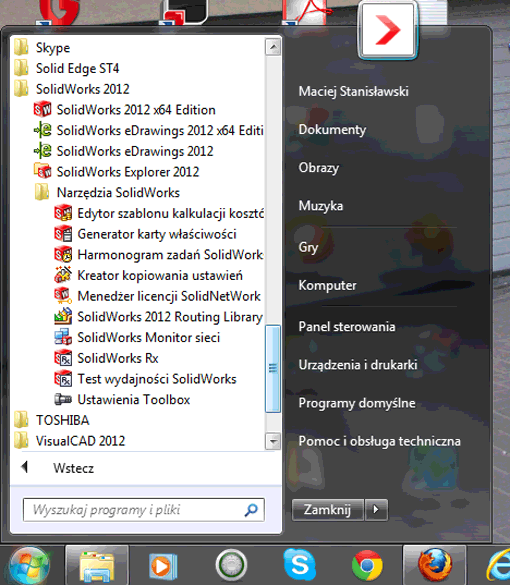Click the programs list scrollbar thumb
The height and width of the screenshot is (585, 510).
pos(273,369)
